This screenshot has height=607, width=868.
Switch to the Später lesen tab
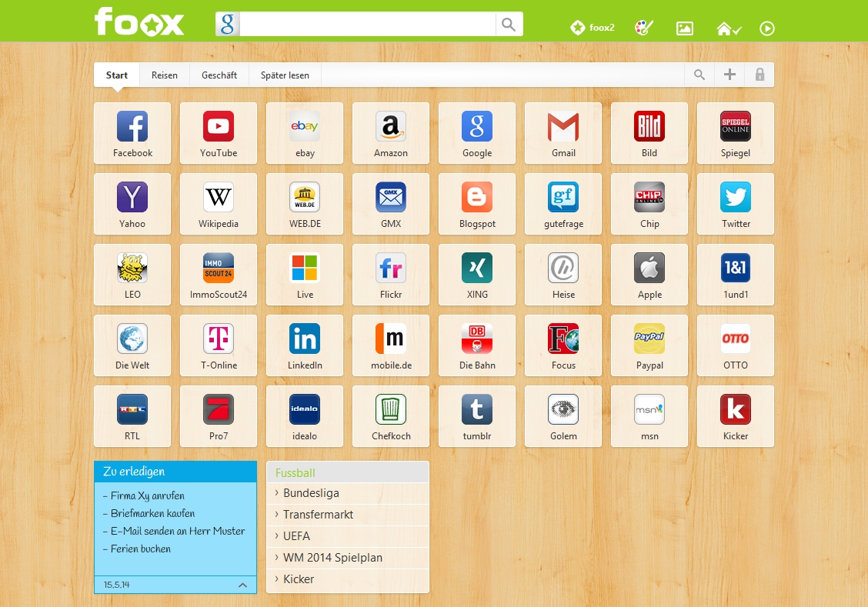(x=285, y=75)
